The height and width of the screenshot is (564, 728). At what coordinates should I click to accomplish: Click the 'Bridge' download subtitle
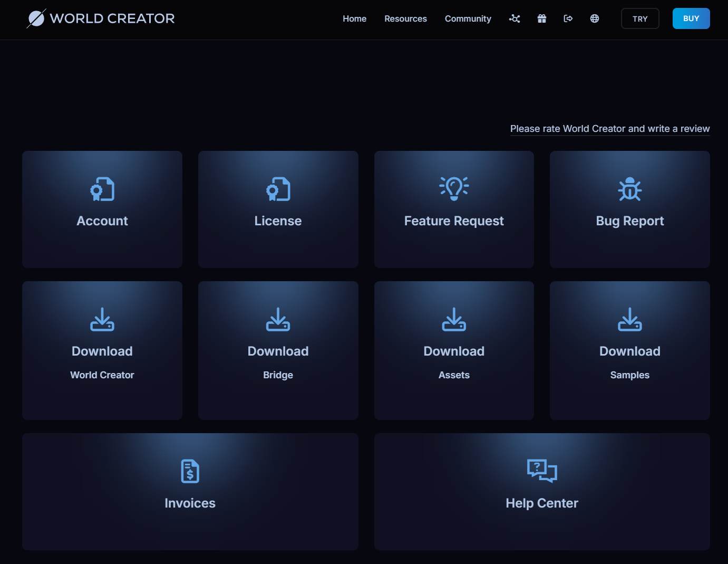[x=278, y=375]
